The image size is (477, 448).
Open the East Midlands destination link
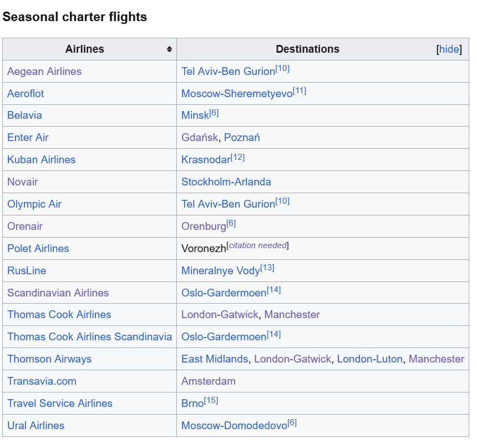(x=215, y=359)
